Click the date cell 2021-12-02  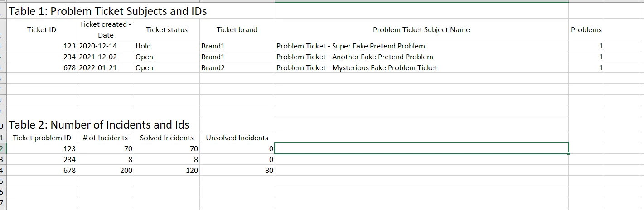pos(106,57)
